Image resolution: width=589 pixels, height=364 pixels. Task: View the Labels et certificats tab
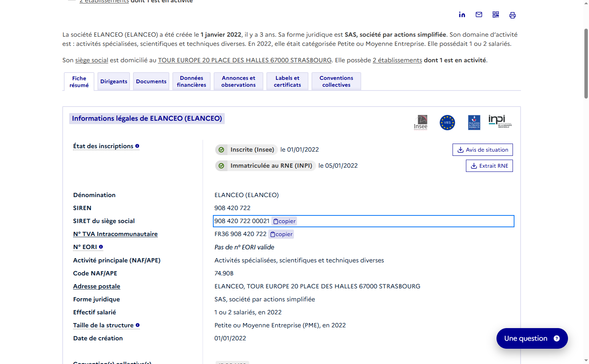coord(287,81)
